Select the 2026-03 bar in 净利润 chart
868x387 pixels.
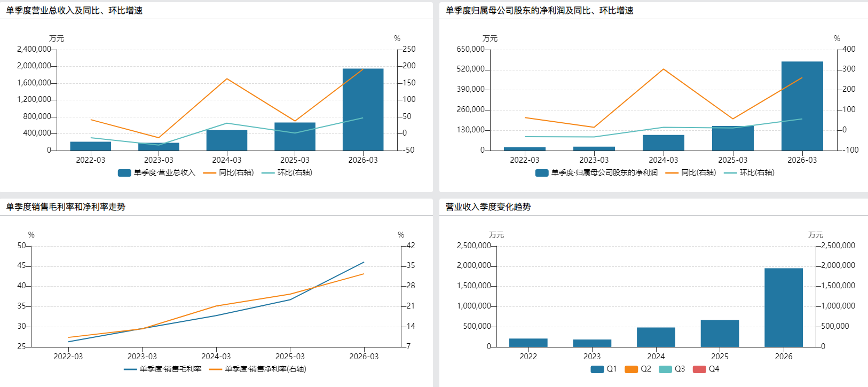pyautogui.click(x=802, y=106)
